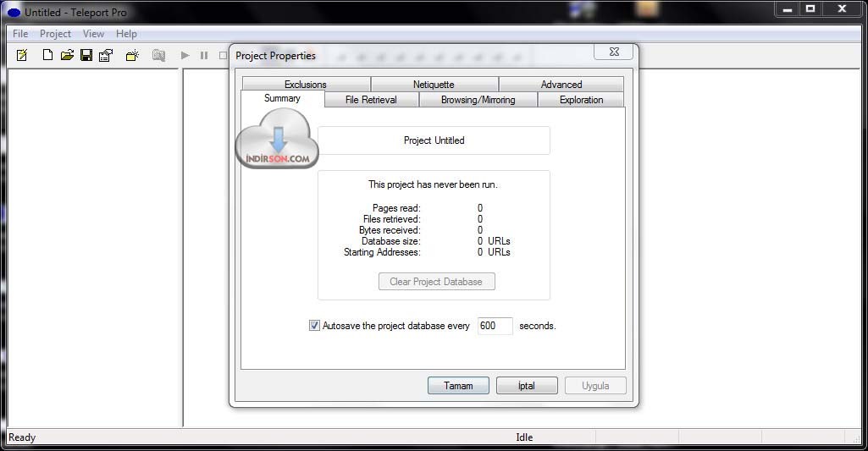This screenshot has width=868, height=451.
Task: Click the autosave seconds input field
Action: click(x=495, y=326)
